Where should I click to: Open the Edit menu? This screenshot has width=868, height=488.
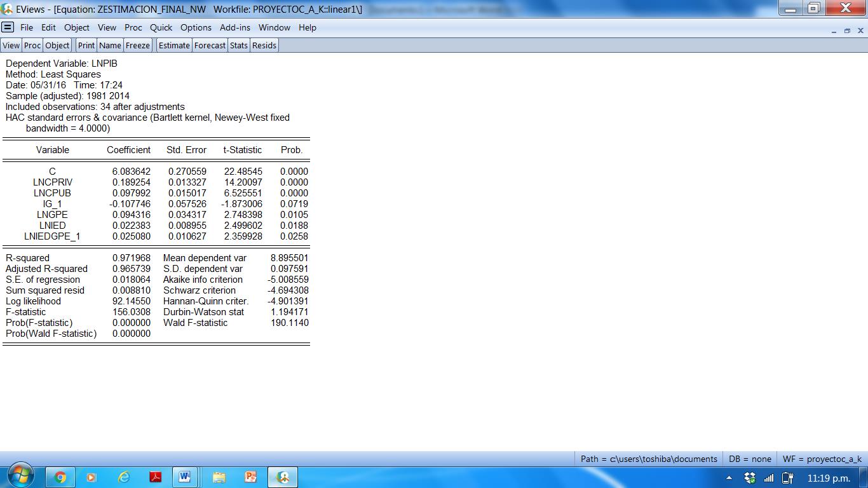(48, 27)
